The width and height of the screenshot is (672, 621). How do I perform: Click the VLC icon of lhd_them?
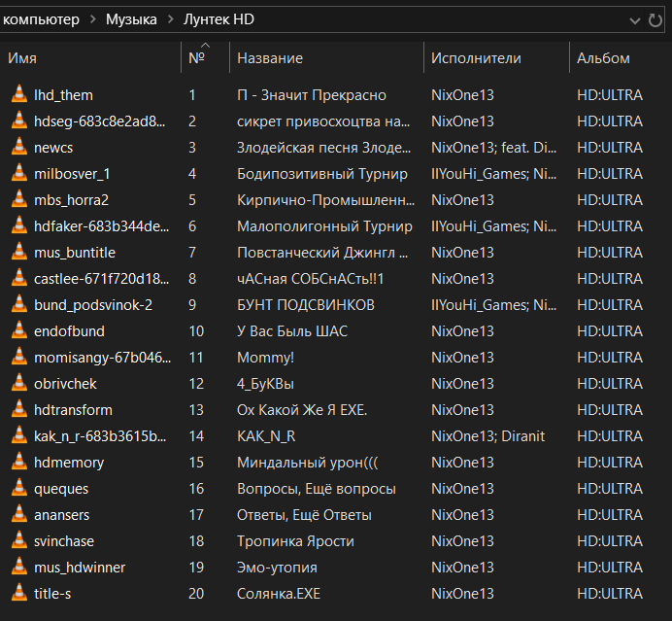tap(19, 94)
